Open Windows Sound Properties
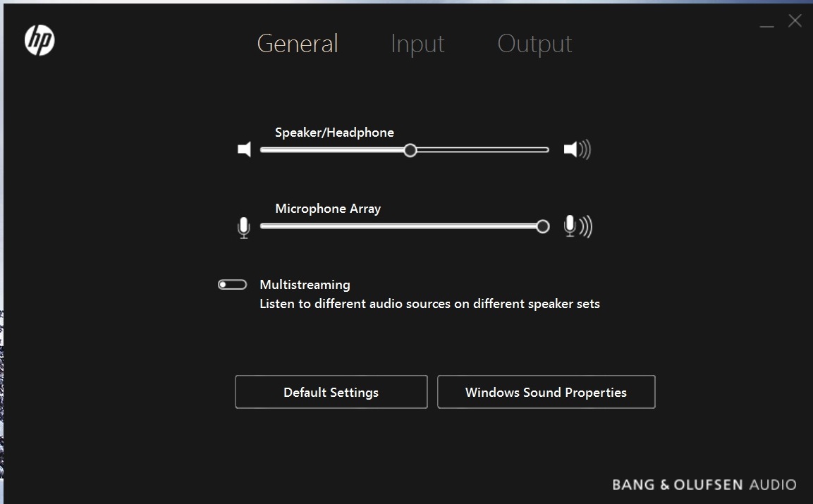The height and width of the screenshot is (504, 813). (x=546, y=392)
